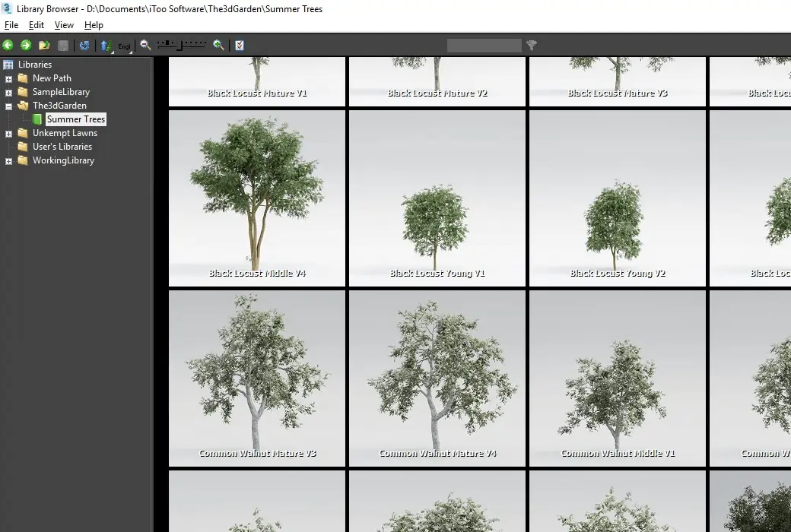Open the File menu

pos(11,25)
